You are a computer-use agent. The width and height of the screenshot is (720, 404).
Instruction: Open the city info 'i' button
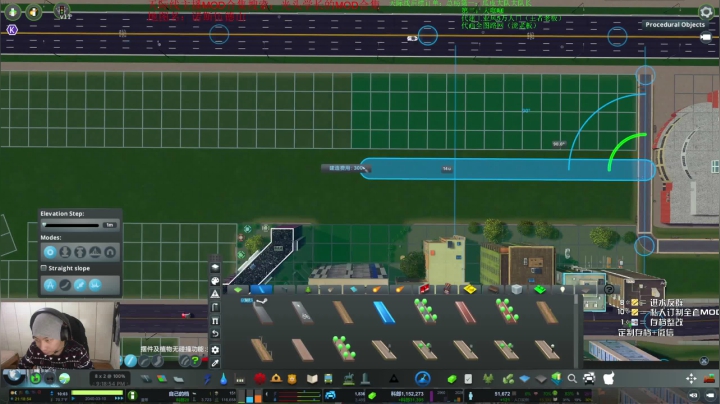click(132, 395)
